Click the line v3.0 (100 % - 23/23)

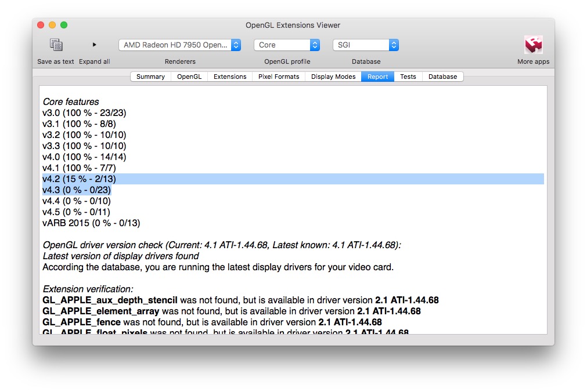point(84,113)
